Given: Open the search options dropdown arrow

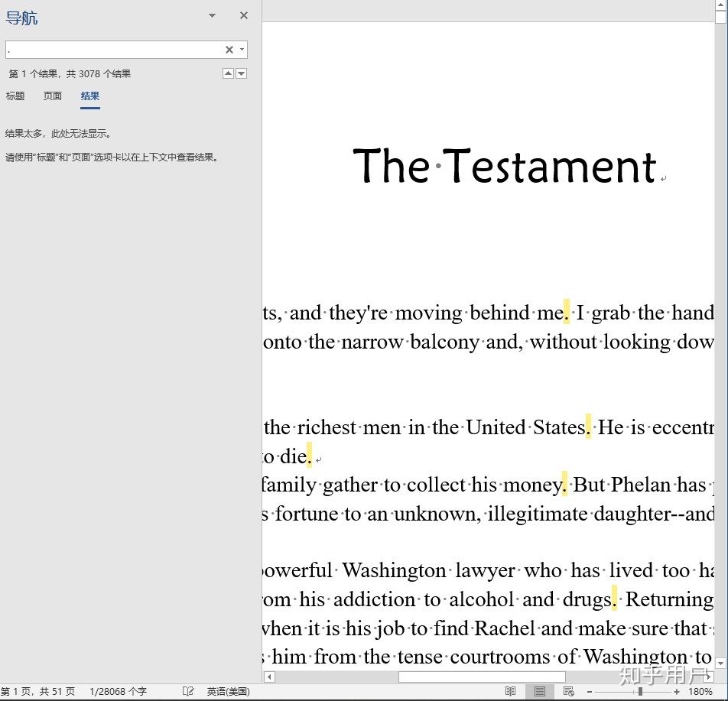Looking at the screenshot, I should pyautogui.click(x=242, y=50).
